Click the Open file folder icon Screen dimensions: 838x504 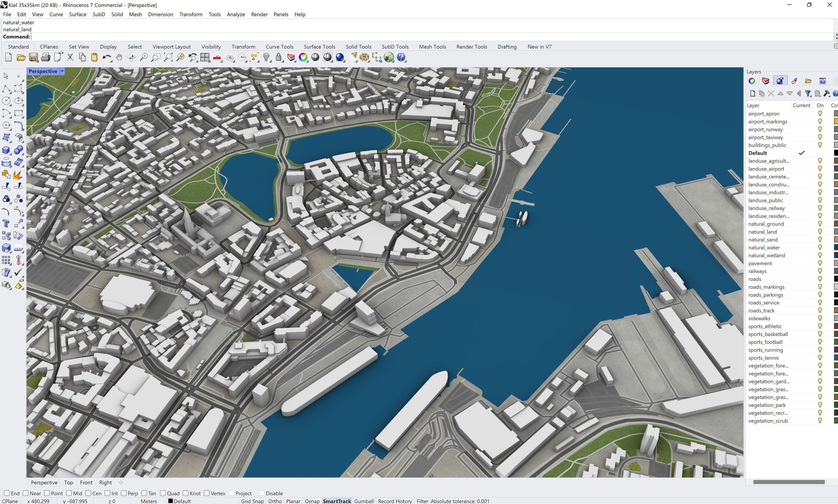pyautogui.click(x=21, y=57)
